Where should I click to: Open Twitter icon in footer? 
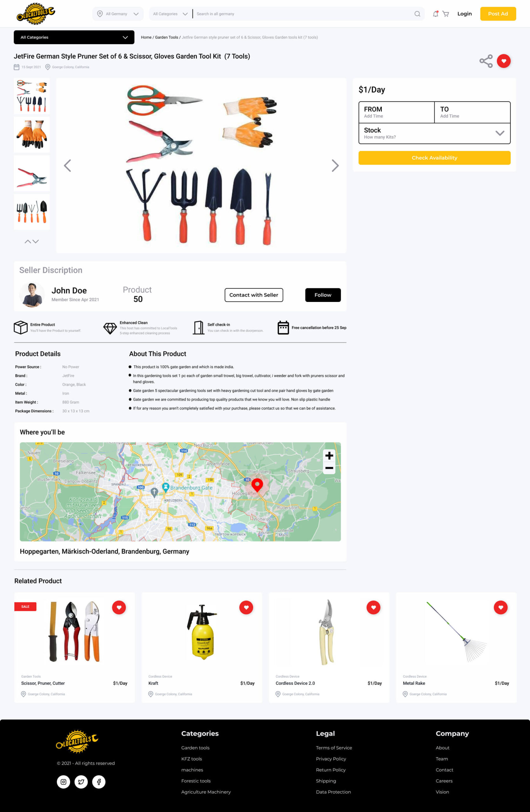81,782
